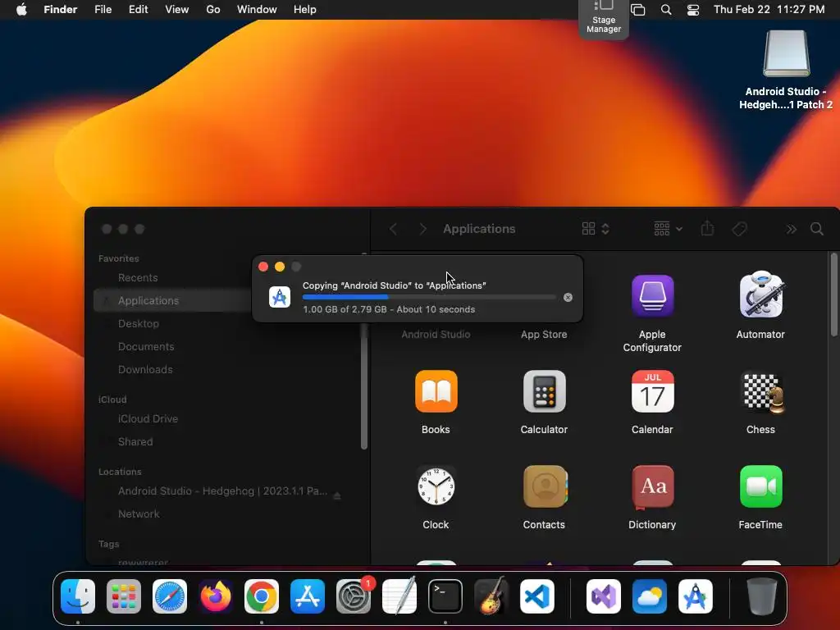Open the Trash in the Dock
The width and height of the screenshot is (840, 630).
click(762, 596)
